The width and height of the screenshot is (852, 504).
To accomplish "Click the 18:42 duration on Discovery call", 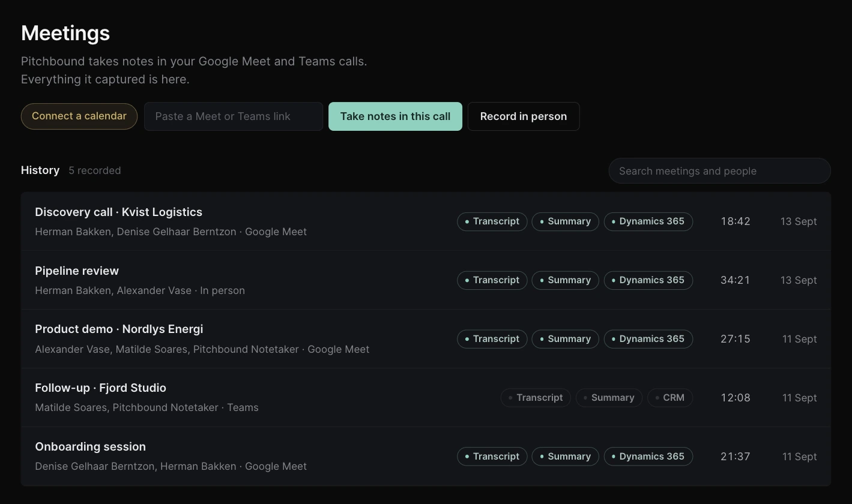I will tap(736, 221).
